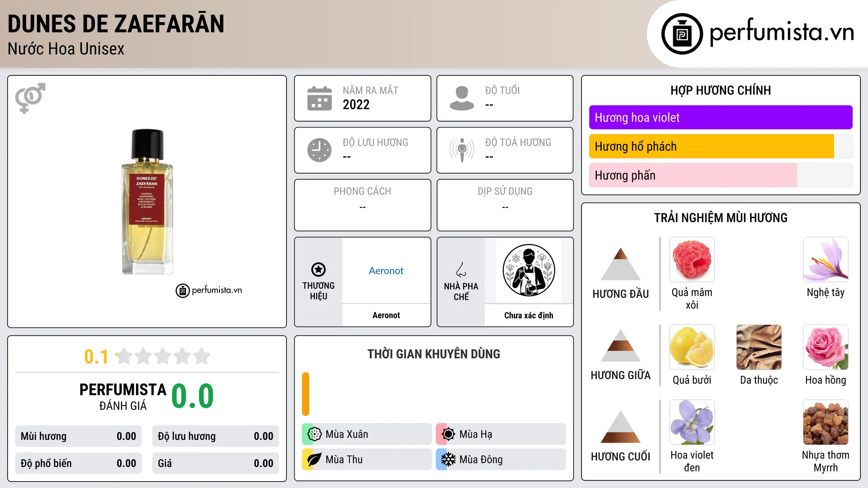Image resolution: width=868 pixels, height=488 pixels.
Task: Click the clock icon beside Độ lưu hương
Action: 320,150
